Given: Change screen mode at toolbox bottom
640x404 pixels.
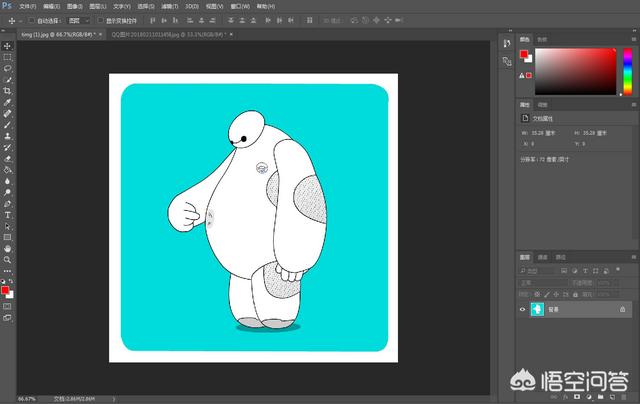Looking at the screenshot, I should 7,317.
